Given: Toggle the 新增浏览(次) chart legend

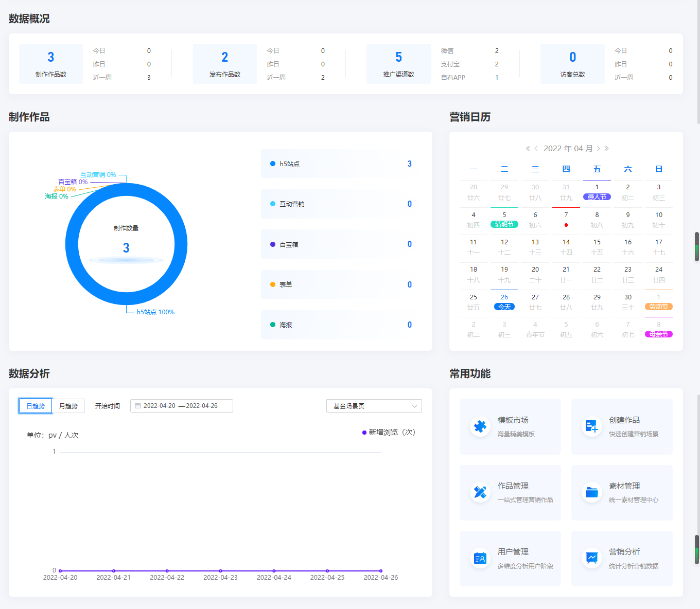Looking at the screenshot, I should pos(388,432).
